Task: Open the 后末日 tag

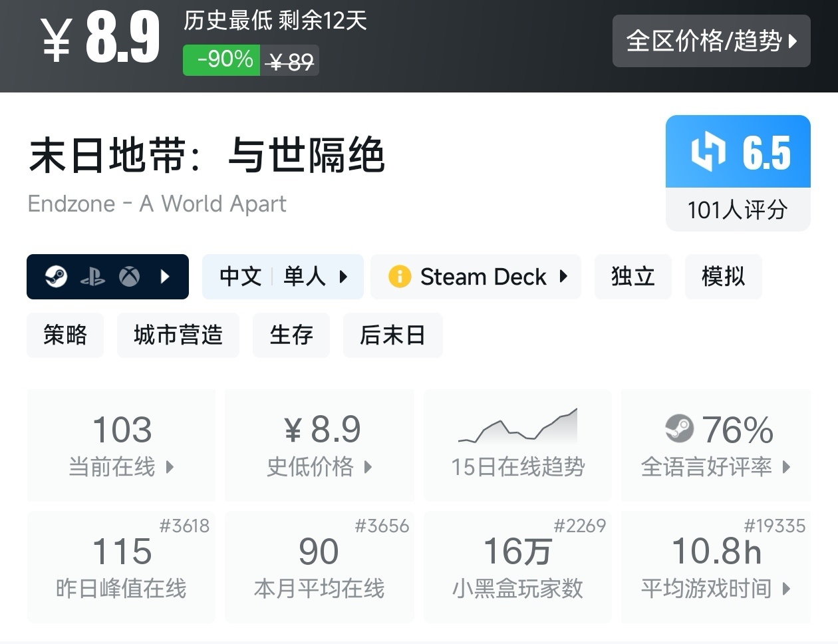Action: pos(392,335)
